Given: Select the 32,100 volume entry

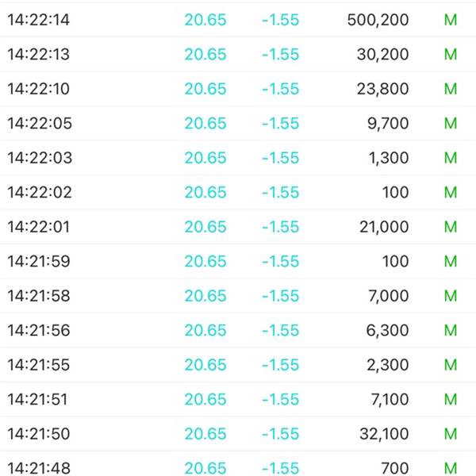Looking at the screenshot, I should pos(384,434).
